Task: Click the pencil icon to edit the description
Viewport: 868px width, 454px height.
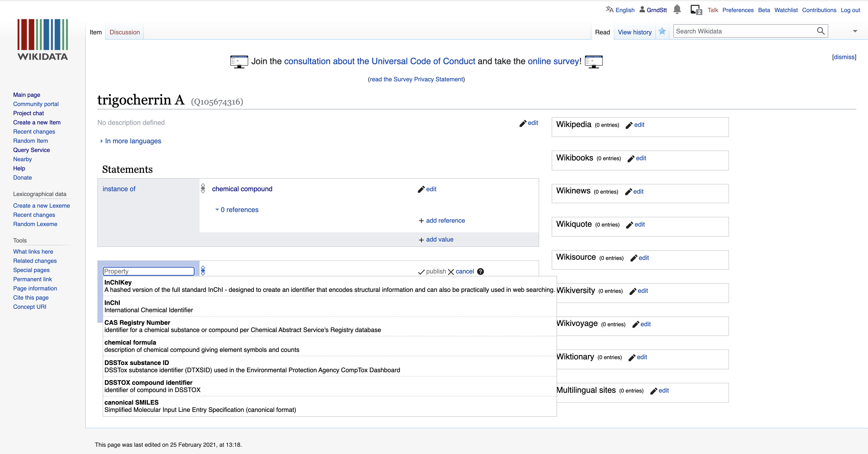Action: coord(523,123)
